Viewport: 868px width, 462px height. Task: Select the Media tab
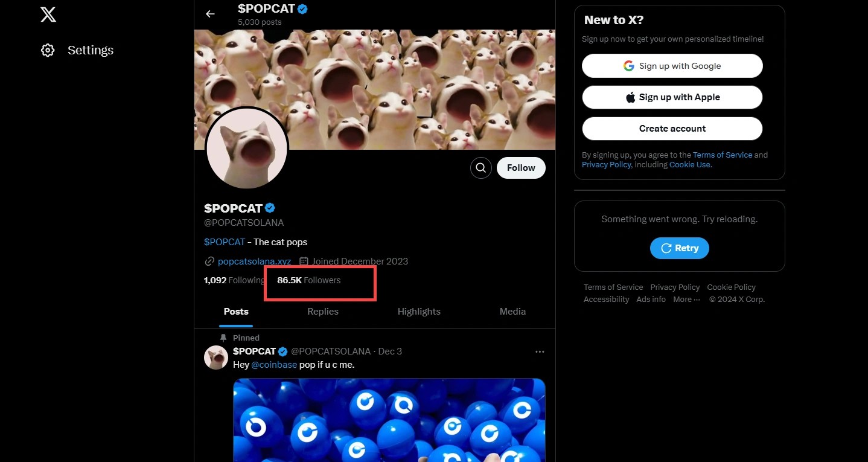(x=512, y=312)
